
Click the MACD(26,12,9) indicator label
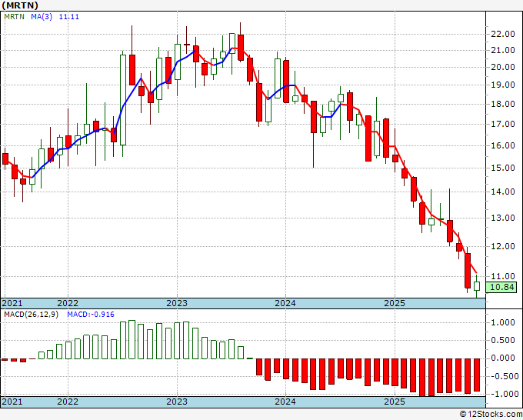(31, 315)
